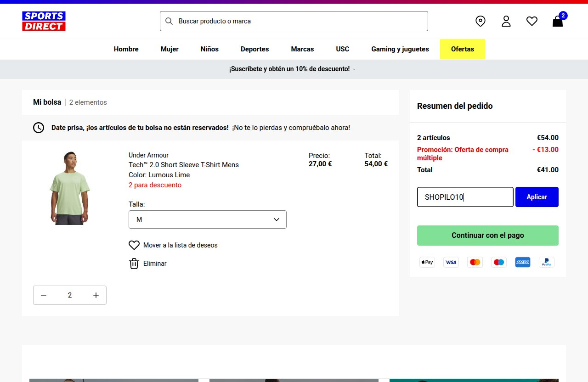Click the trash bin icon
The width and height of the screenshot is (588, 382).
pos(134,264)
